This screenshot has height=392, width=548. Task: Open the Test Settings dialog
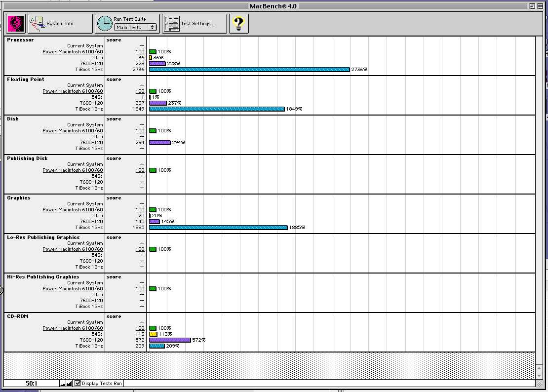[x=195, y=24]
